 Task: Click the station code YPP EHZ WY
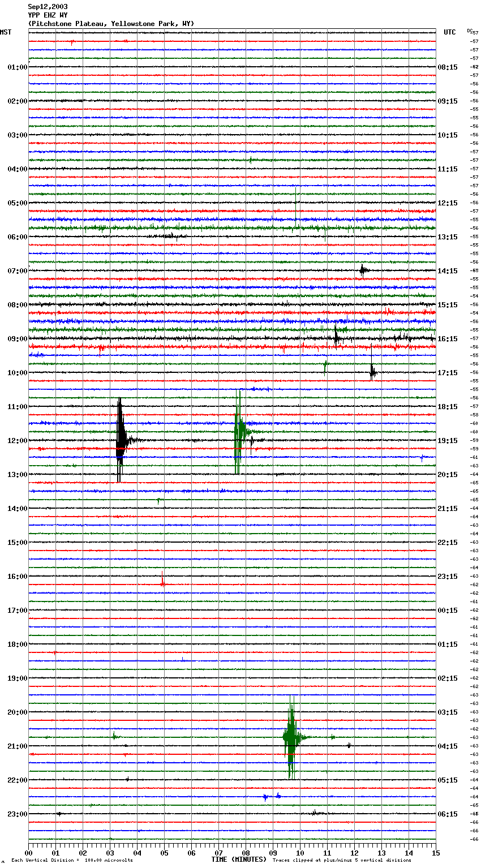[48, 15]
